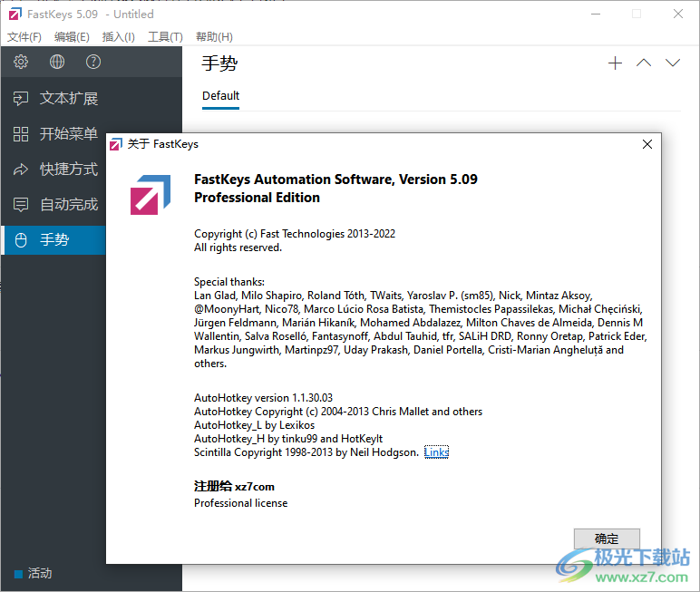The height and width of the screenshot is (592, 700).
Task: Click 'AutoHotkey version 1.1.30.03' line
Action: (x=263, y=398)
